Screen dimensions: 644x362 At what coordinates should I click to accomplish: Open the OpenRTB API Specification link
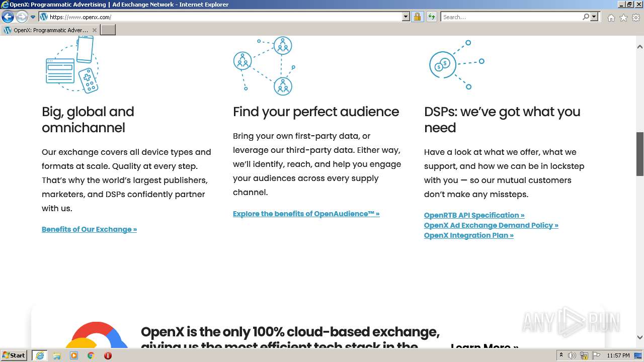click(474, 215)
